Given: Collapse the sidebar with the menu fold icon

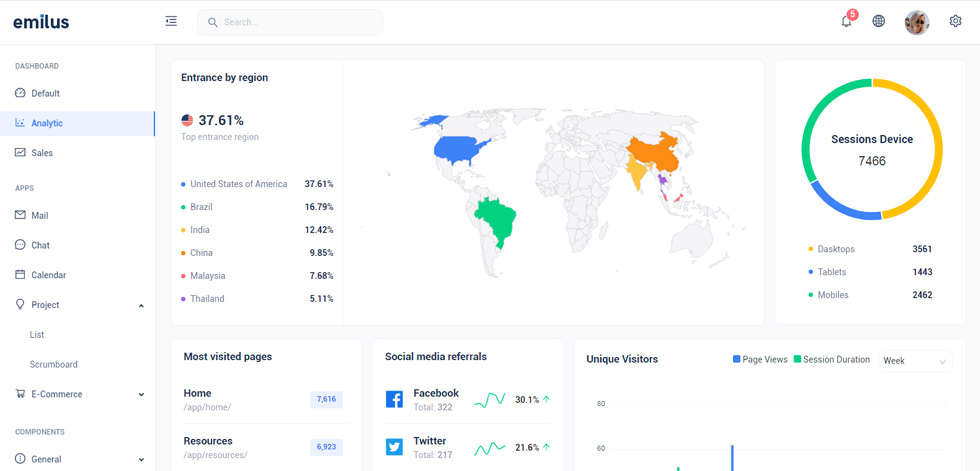Looking at the screenshot, I should tap(171, 21).
